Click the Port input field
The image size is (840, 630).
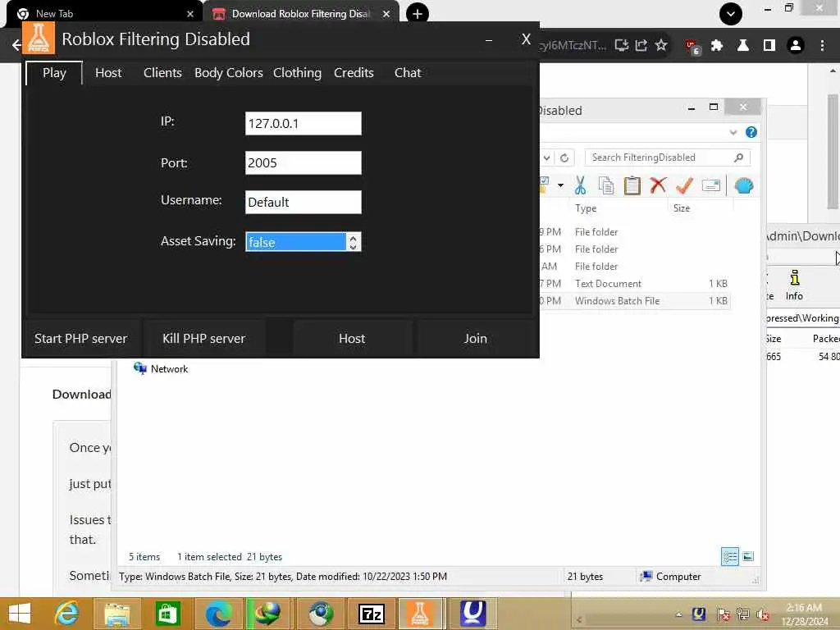(x=304, y=163)
